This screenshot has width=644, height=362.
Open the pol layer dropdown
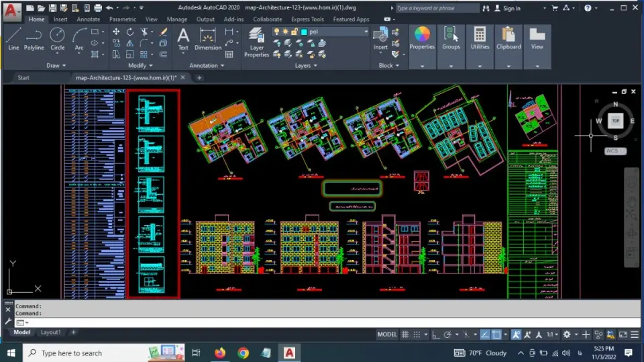click(x=366, y=32)
